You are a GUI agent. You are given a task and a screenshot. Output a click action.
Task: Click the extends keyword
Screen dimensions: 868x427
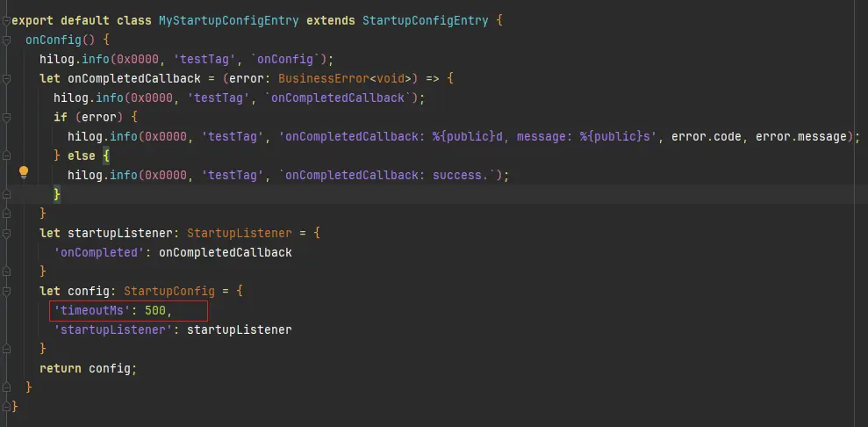(x=331, y=21)
